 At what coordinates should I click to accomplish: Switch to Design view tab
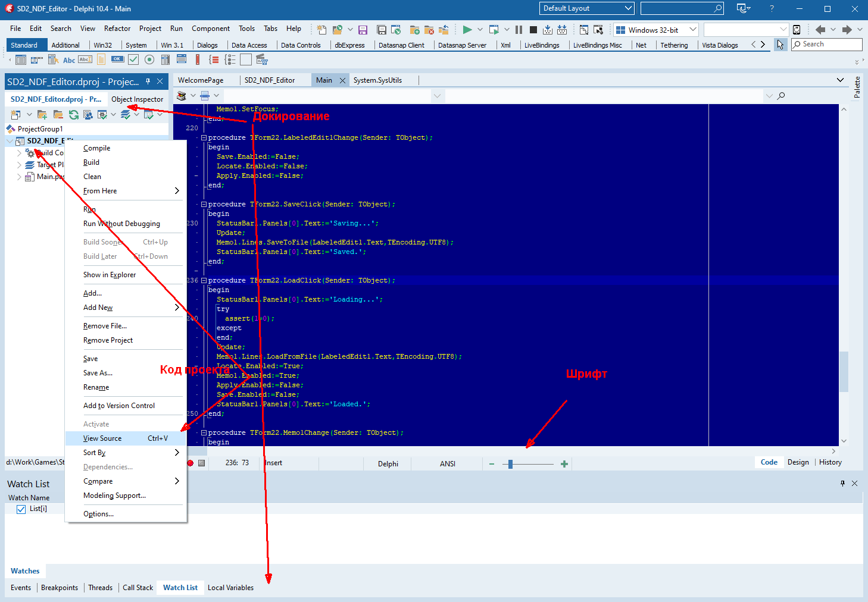click(798, 462)
